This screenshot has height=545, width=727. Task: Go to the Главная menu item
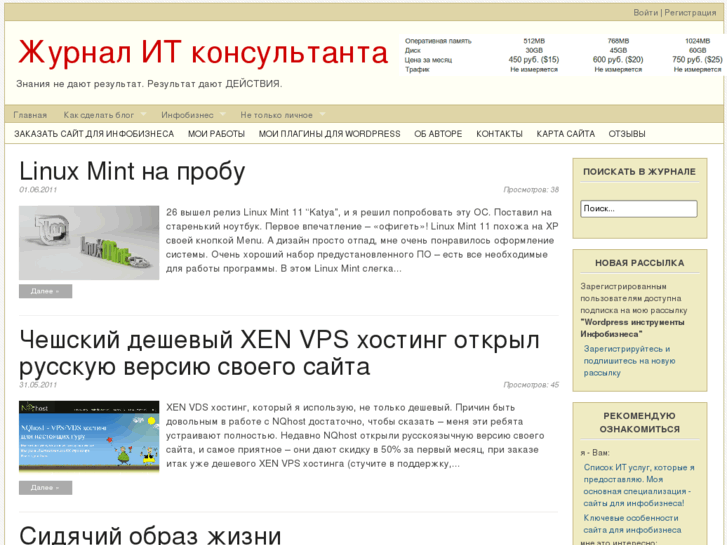pos(30,115)
